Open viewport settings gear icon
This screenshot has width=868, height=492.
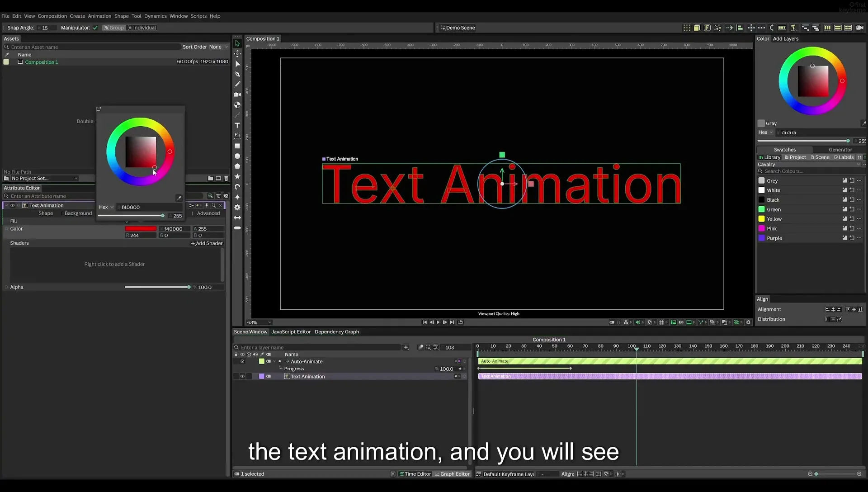click(748, 322)
